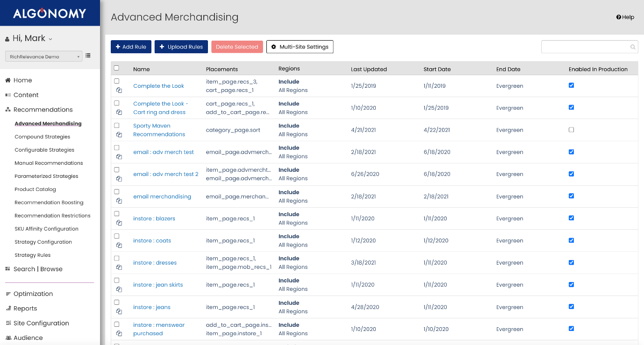Click into the rule search field
Image resolution: width=644 pixels, height=345 pixels.
tap(584, 47)
